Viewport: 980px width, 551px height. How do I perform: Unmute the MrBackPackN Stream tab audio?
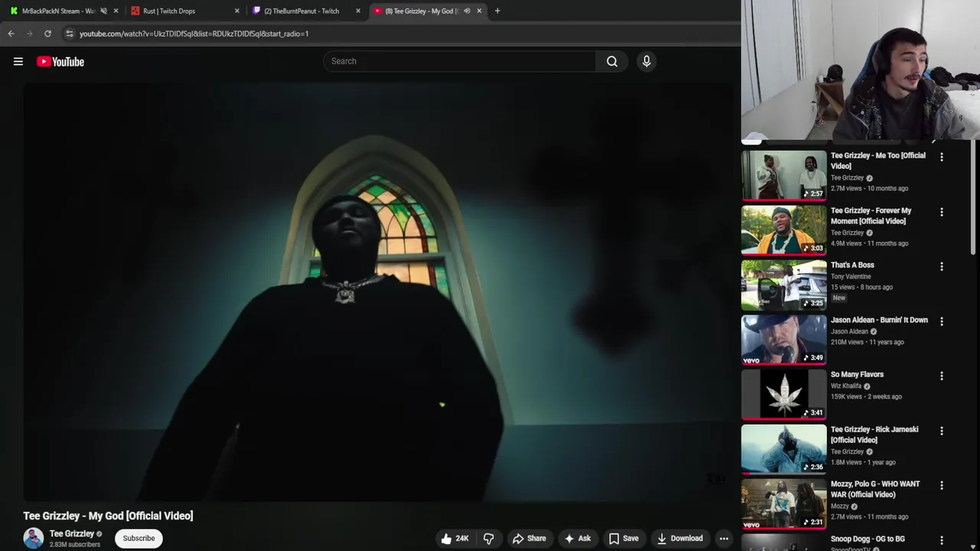[x=103, y=11]
